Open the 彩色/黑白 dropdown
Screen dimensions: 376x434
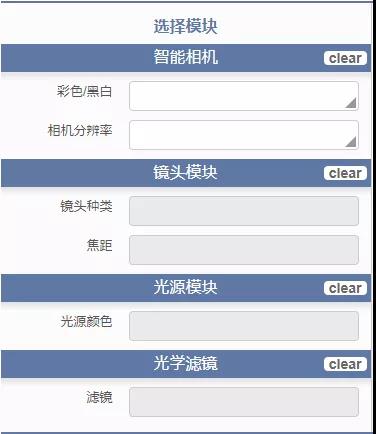(x=244, y=96)
